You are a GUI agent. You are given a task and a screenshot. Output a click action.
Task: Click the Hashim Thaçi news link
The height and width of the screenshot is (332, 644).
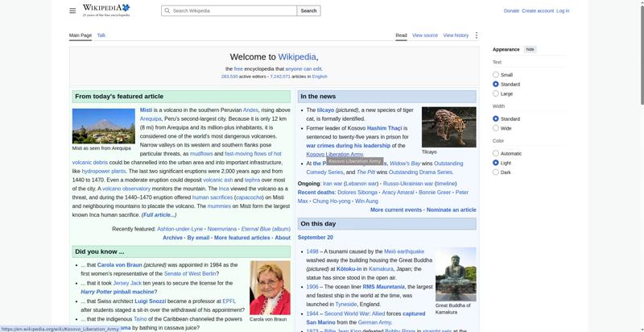(385, 128)
